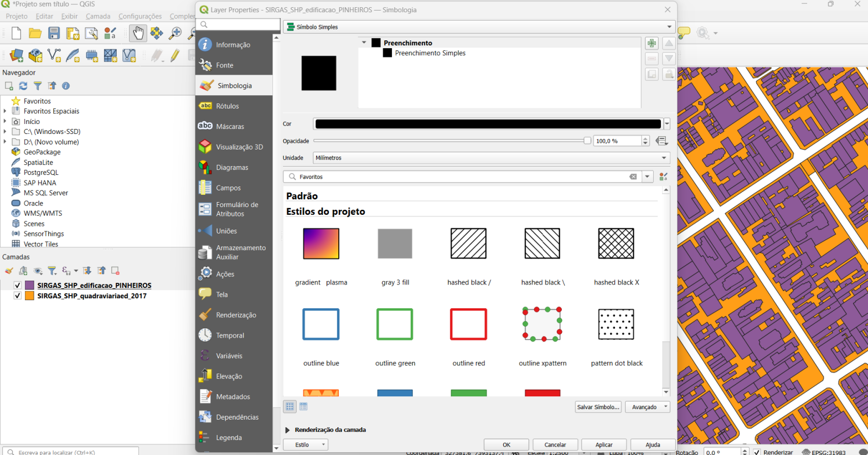Select the Simbologia tab in sidebar
Image resolution: width=868 pixels, height=455 pixels.
[234, 85]
